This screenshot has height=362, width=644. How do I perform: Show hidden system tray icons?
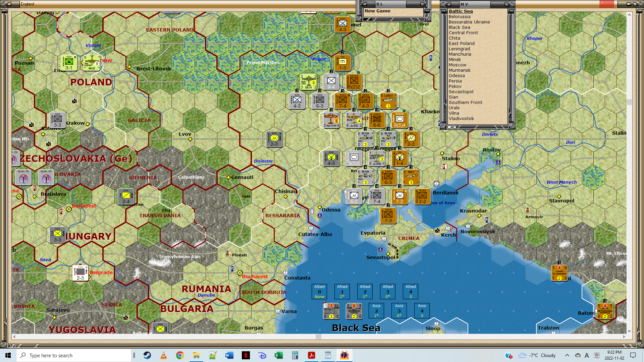567,355
